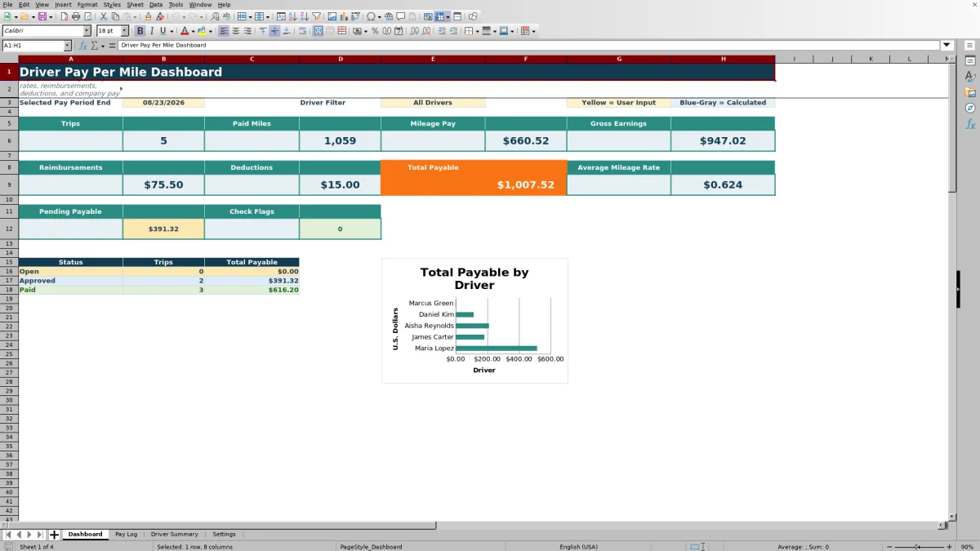The image size is (980, 551).
Task: Click the Copy icon in the toolbar
Action: coord(115,16)
